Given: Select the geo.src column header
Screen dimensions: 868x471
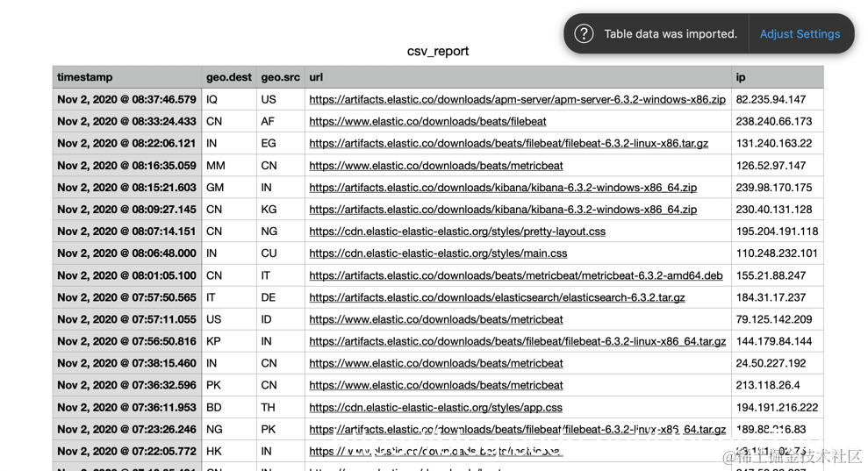Looking at the screenshot, I should click(280, 77).
